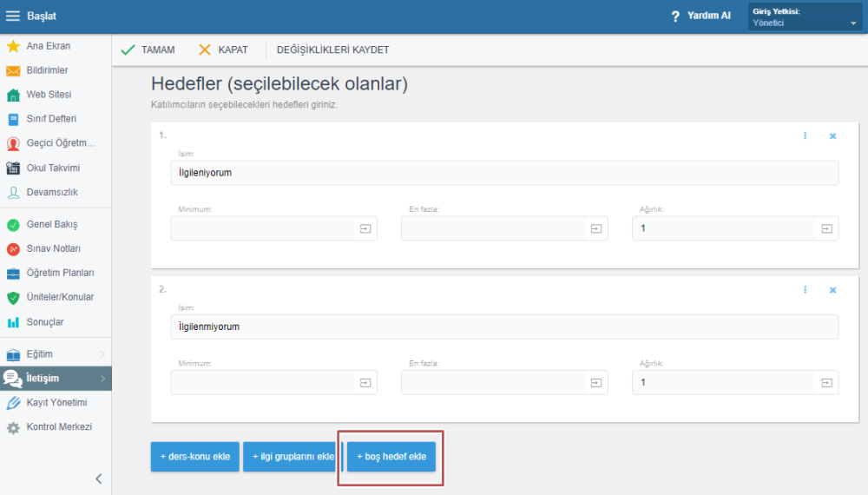Click the arrow icon in second Ağırlık field
This screenshot has width=868, height=495.
[x=826, y=382]
